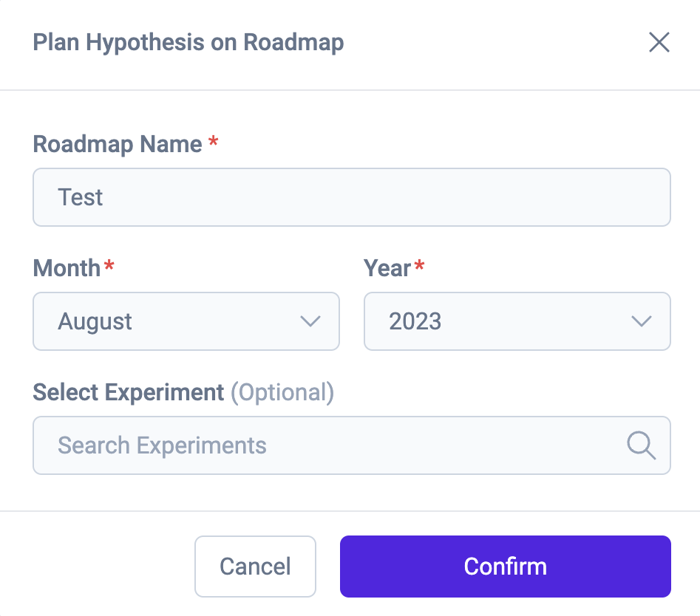
Task: Open the Month dropdown showing August
Action: point(186,321)
